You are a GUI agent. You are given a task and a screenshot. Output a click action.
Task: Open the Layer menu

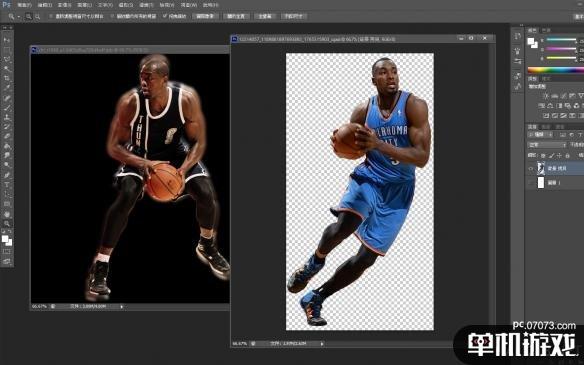click(x=85, y=5)
